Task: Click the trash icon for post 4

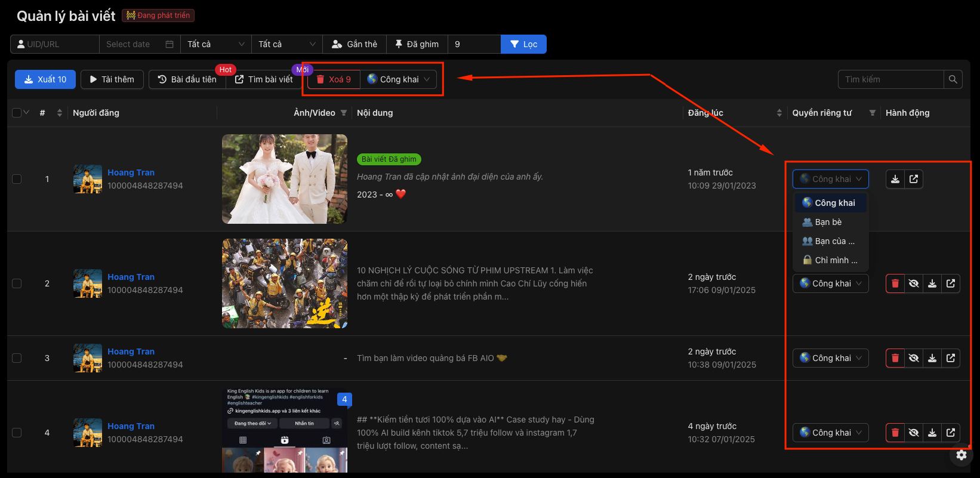Action: click(x=895, y=433)
